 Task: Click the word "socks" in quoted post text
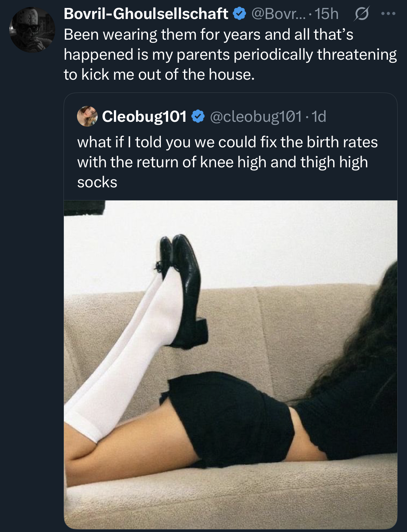[97, 182]
